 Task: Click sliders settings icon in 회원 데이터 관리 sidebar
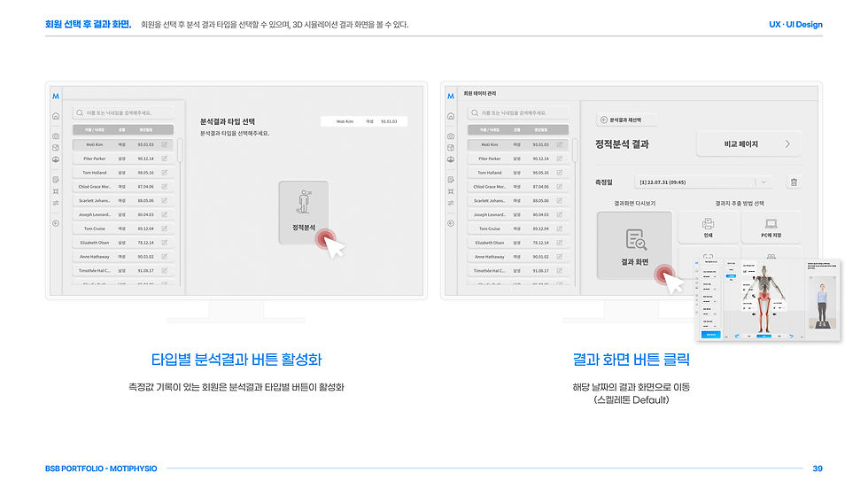pos(451,203)
